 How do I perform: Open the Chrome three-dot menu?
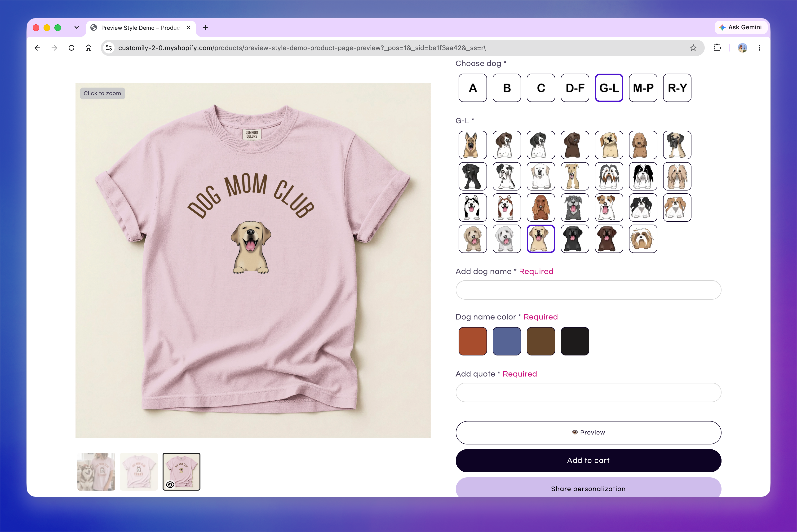coord(759,48)
